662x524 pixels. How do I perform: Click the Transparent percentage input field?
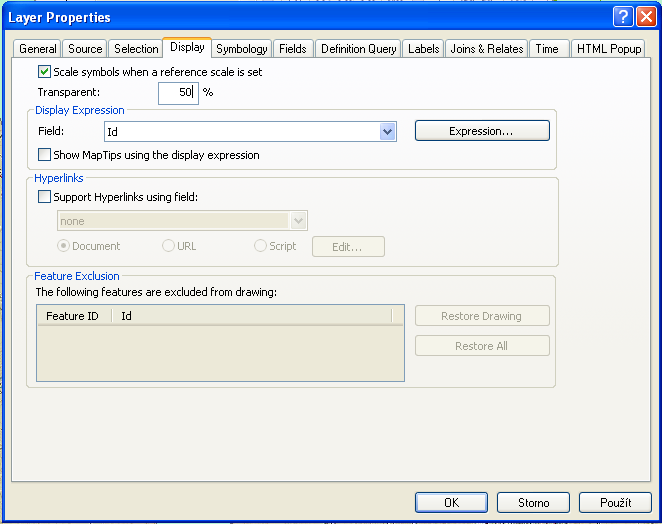pyautogui.click(x=178, y=93)
